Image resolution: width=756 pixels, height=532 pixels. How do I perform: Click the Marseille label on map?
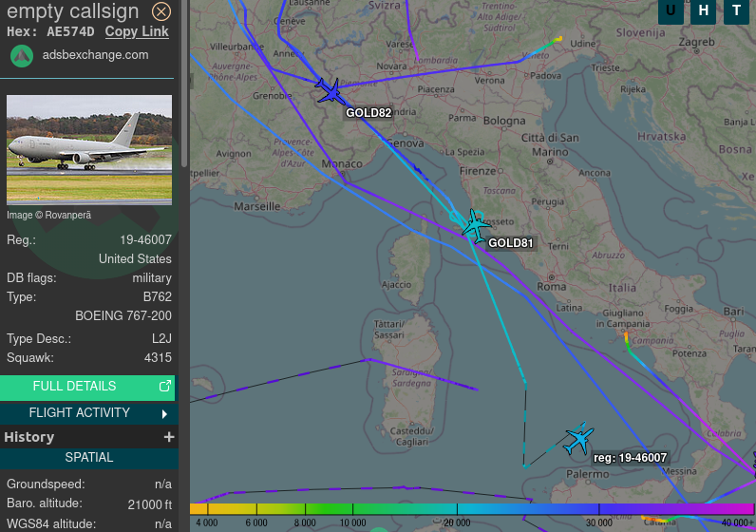(257, 206)
